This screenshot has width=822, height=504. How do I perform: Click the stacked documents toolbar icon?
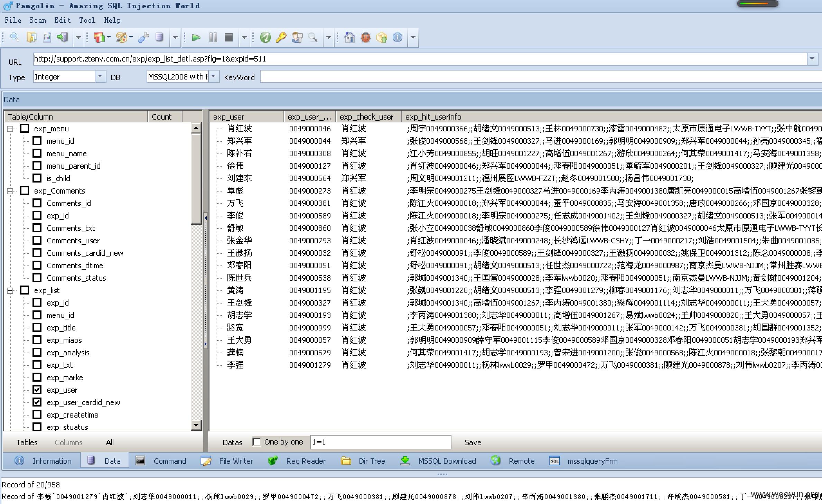pyautogui.click(x=31, y=37)
